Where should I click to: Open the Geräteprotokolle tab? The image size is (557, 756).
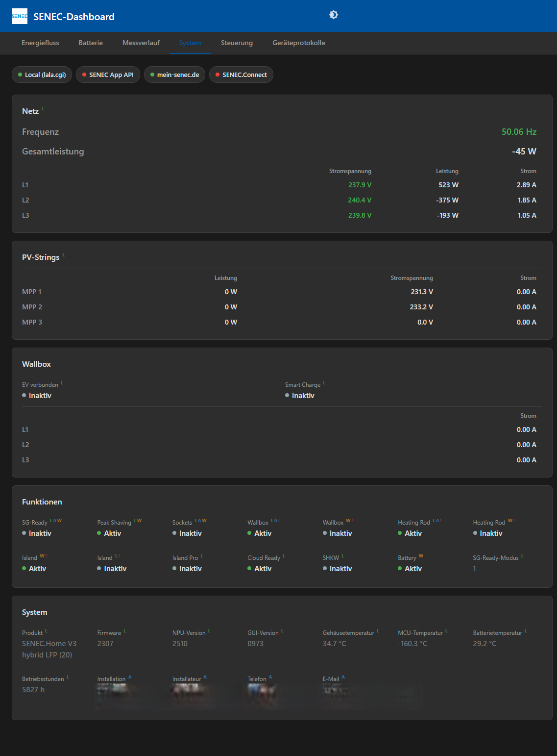(299, 43)
